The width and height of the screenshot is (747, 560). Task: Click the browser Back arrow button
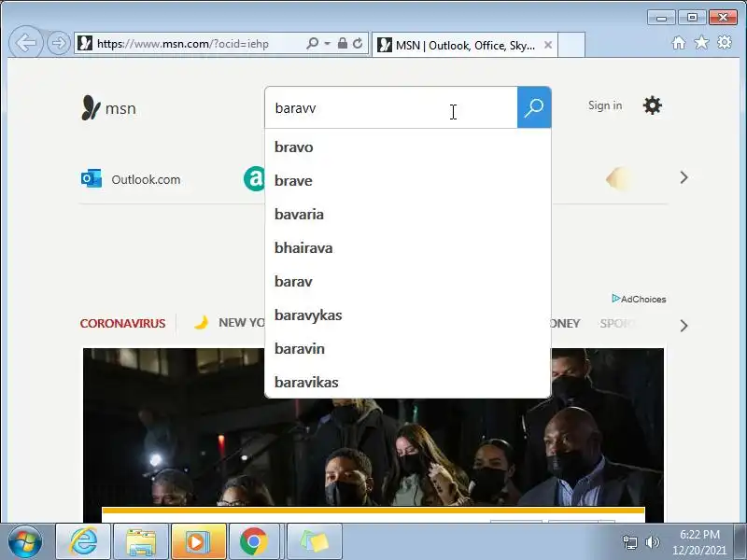point(26,43)
